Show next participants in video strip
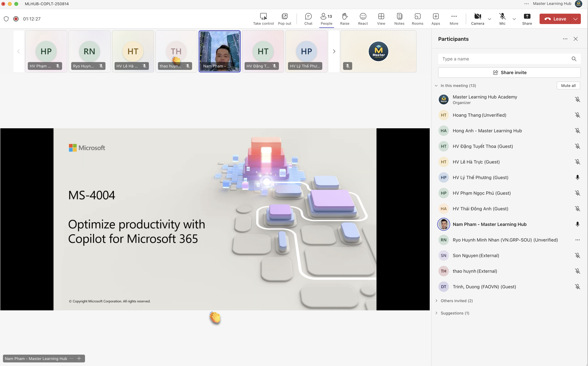The width and height of the screenshot is (588, 366). click(x=334, y=51)
